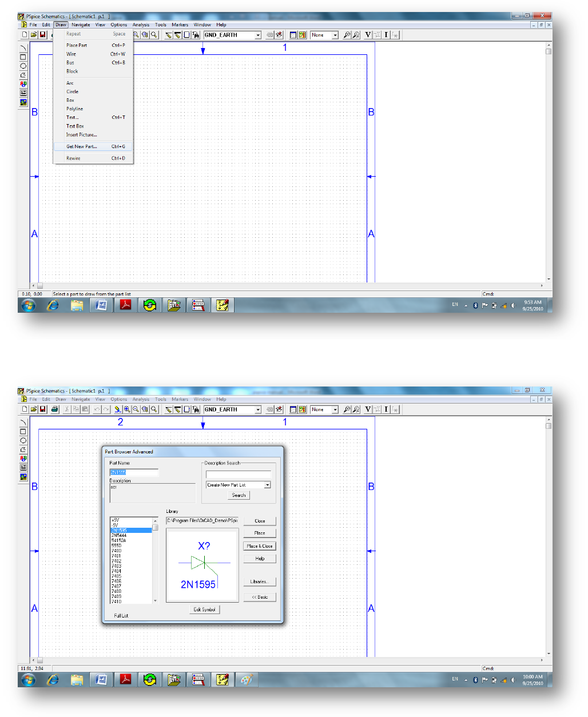Click Help button in Part Browser dialog
This screenshot has height=717, width=588.
(x=260, y=559)
